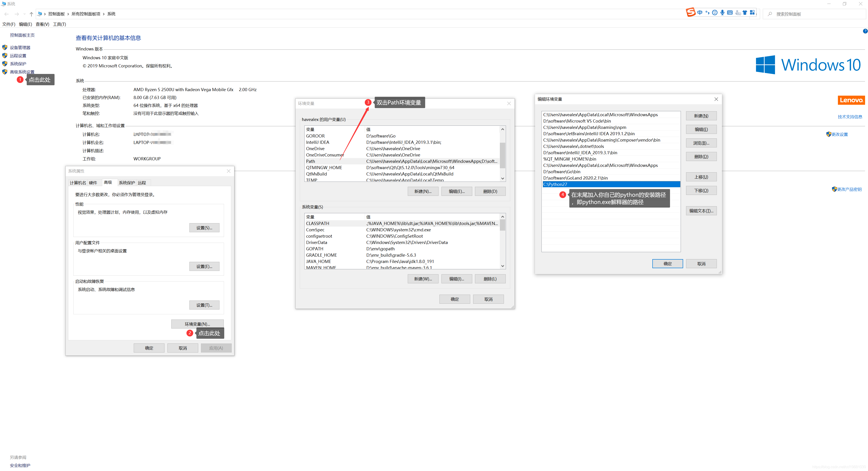
Task: Open the Sogou soft keyboard icon
Action: pyautogui.click(x=730, y=13)
